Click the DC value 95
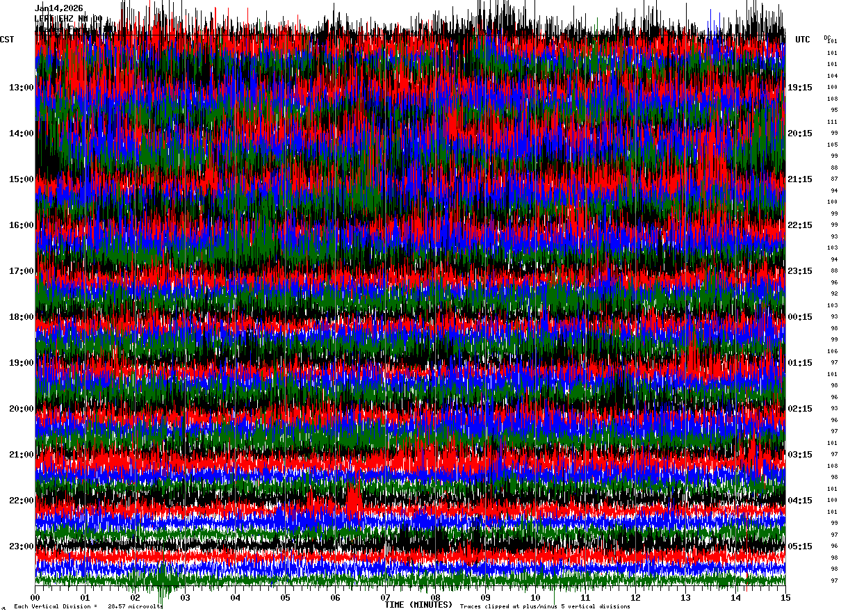This screenshot has width=841, height=616. (834, 110)
